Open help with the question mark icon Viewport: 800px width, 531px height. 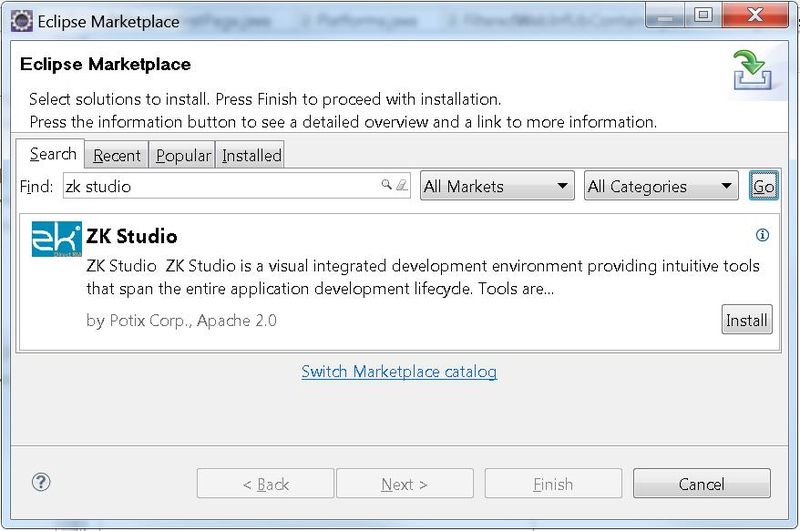pos(41,482)
